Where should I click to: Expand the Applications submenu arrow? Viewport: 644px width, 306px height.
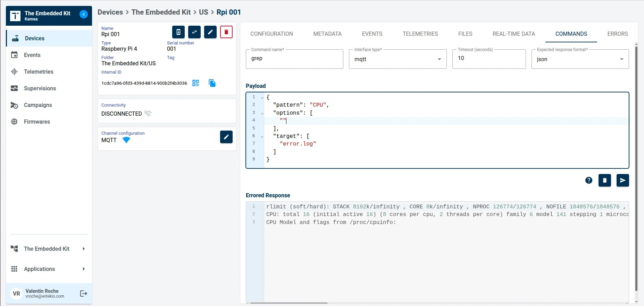click(84, 269)
